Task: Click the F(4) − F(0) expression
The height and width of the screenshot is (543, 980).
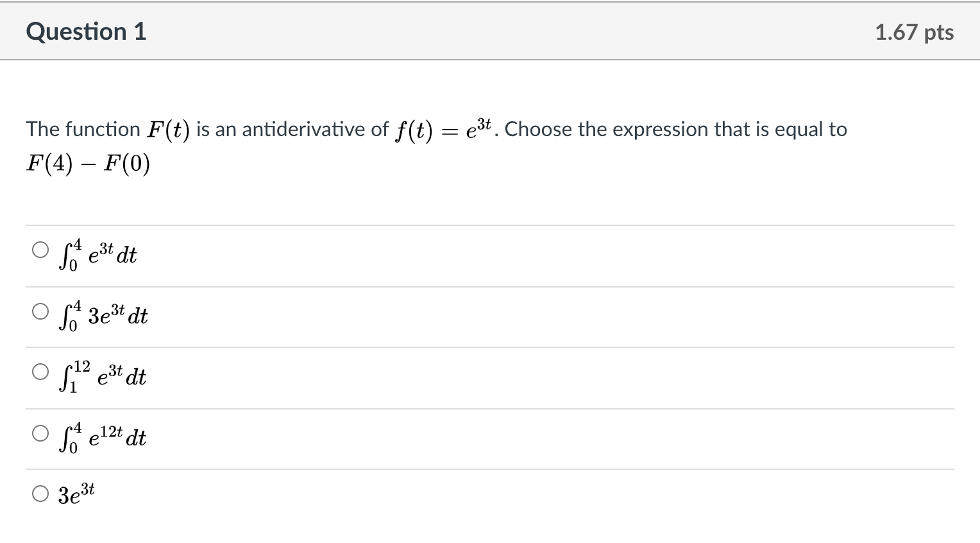Action: 89,164
